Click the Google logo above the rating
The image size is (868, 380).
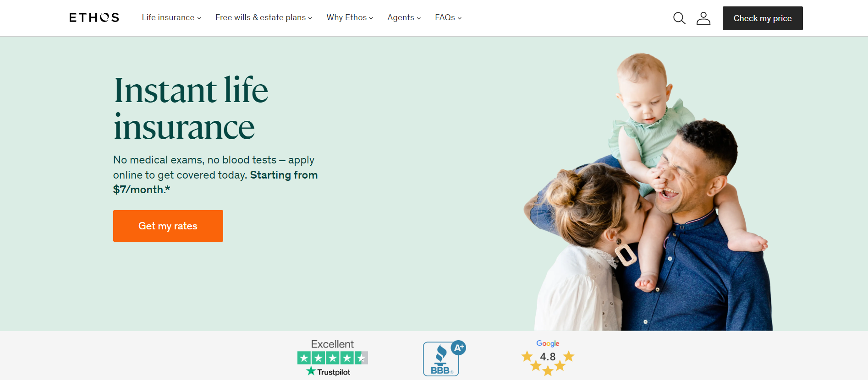(548, 343)
